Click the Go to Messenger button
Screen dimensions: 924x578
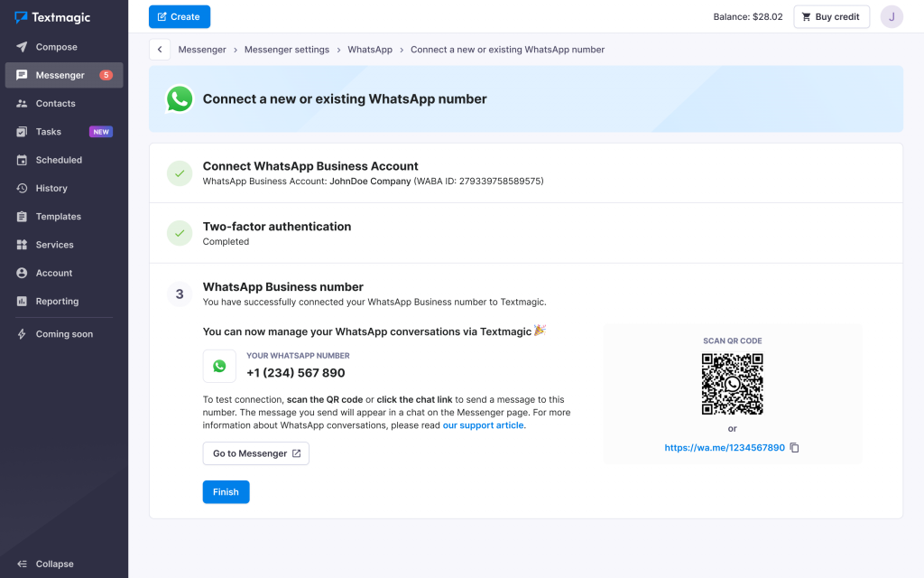click(255, 453)
